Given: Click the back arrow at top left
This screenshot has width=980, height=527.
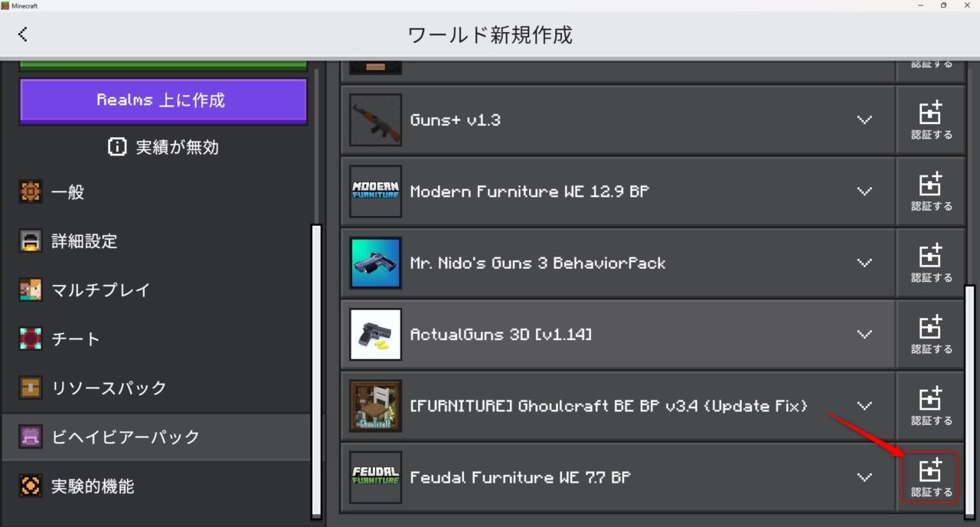Looking at the screenshot, I should click(23, 34).
